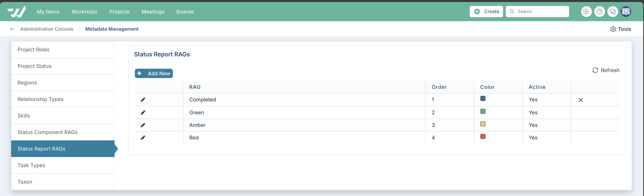Delete the Completed RAG using X icon
The image size is (644, 196).
coord(581,100)
